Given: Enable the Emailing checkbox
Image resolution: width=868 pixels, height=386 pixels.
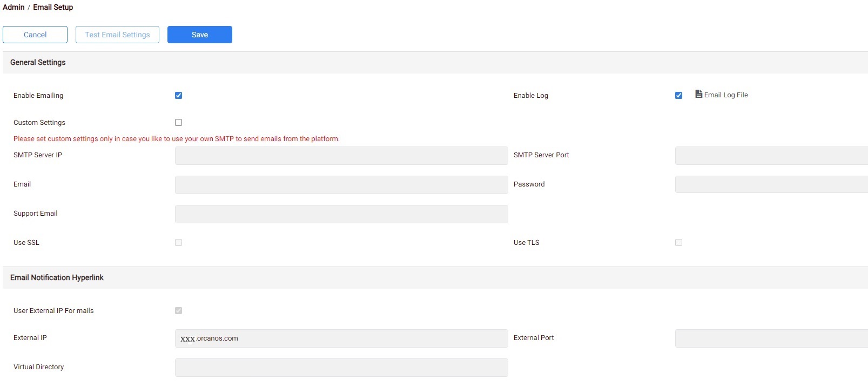Looking at the screenshot, I should point(178,95).
